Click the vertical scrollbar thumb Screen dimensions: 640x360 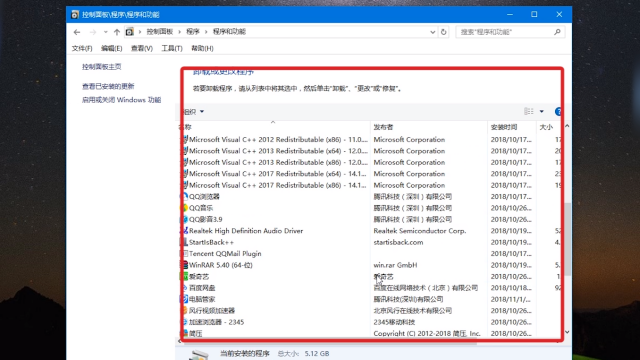tap(567, 239)
